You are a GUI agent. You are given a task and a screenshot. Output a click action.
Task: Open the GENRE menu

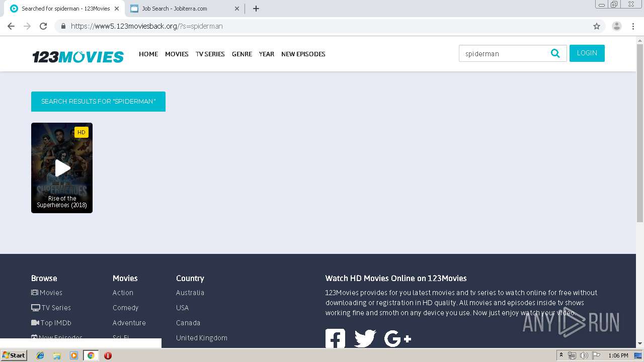tap(242, 54)
